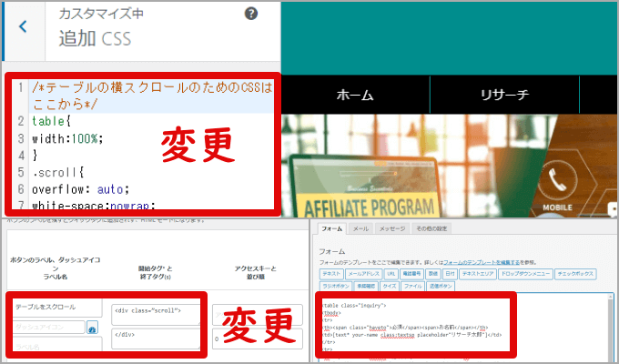
Task: Click the dashicon picker button
Action: pos(92,328)
